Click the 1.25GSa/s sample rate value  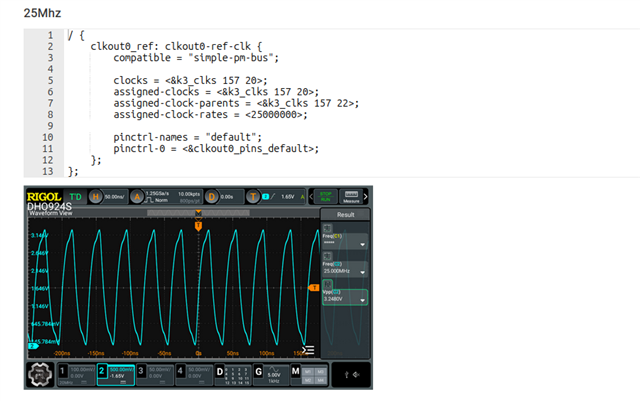[157, 194]
